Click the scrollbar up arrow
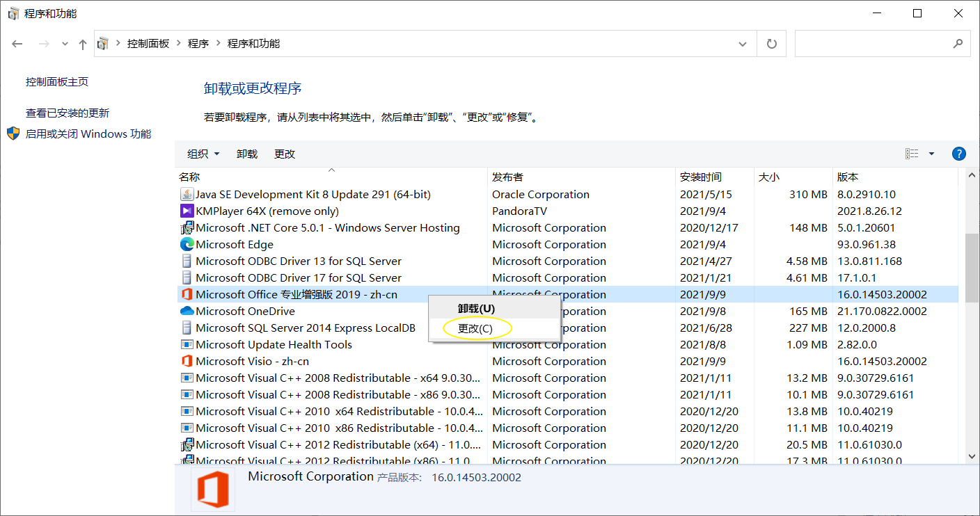The height and width of the screenshot is (516, 980). click(972, 177)
